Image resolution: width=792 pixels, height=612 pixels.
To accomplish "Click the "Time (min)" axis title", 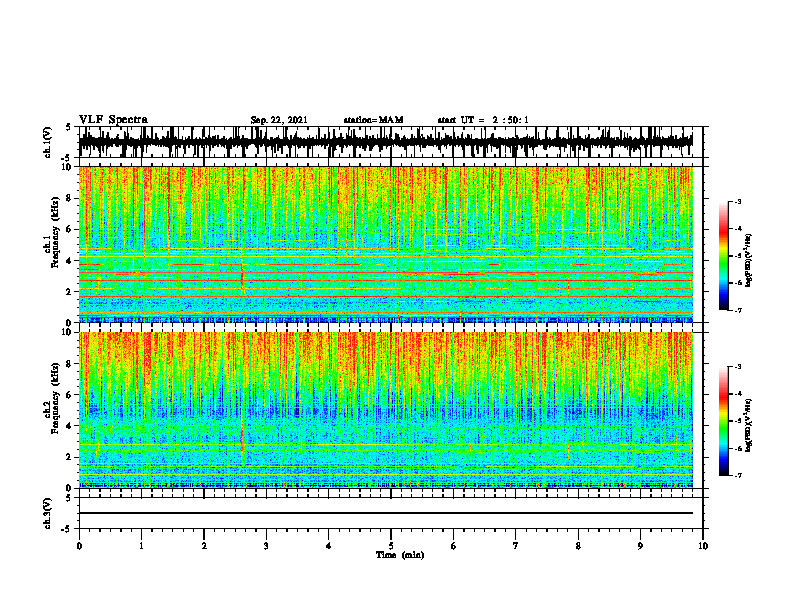I will click(x=400, y=555).
